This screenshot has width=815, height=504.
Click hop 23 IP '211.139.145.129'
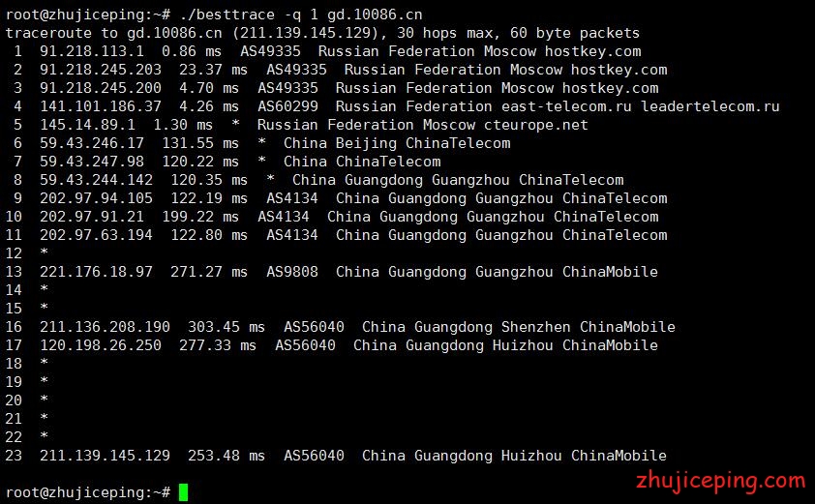tap(105, 456)
